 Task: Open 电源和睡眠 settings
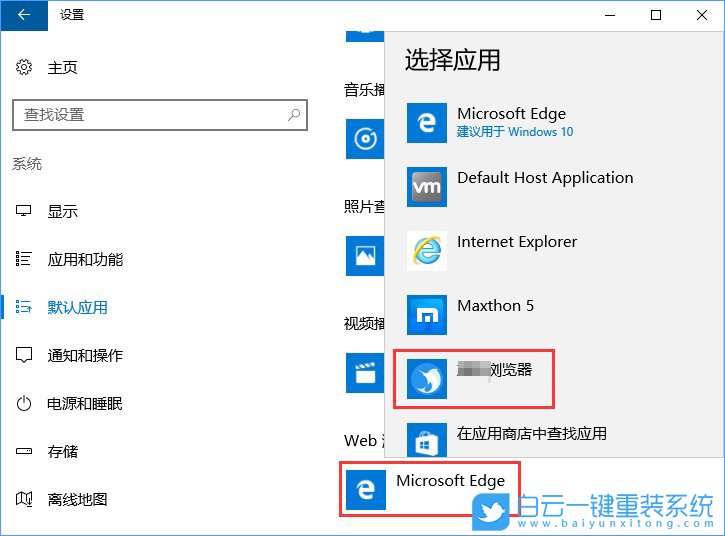[x=85, y=403]
